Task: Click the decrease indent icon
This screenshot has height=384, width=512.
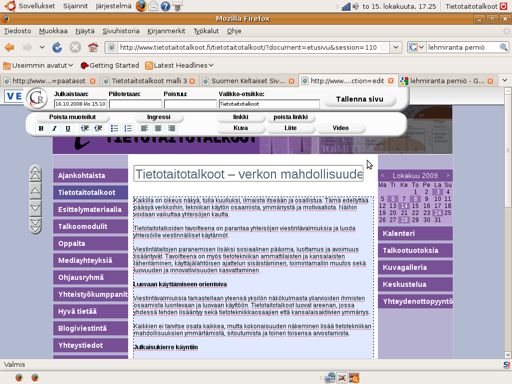Action: coord(85,128)
